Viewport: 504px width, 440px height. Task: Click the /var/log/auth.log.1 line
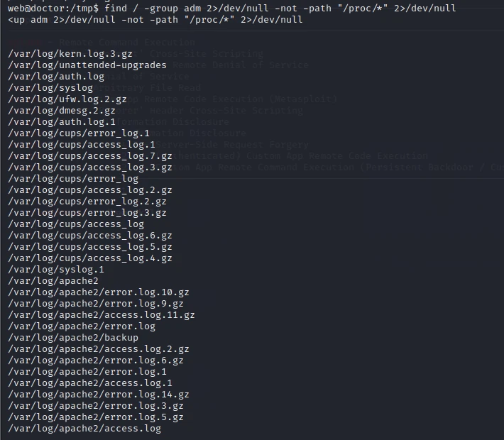coord(62,122)
